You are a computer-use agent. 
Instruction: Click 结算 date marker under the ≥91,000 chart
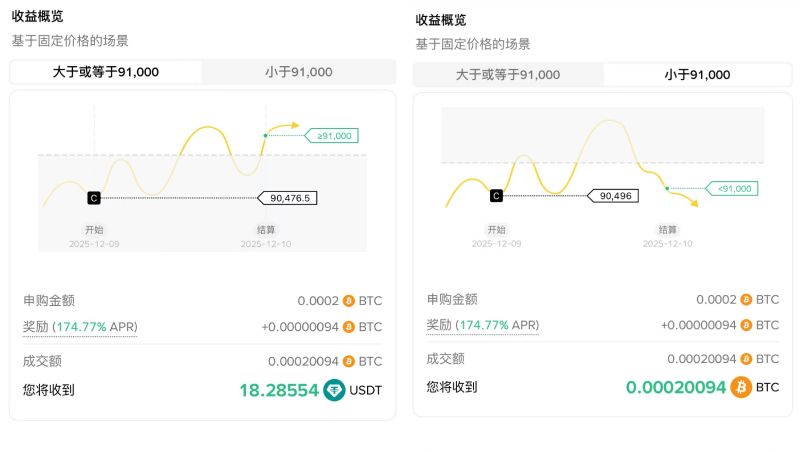pos(266,230)
